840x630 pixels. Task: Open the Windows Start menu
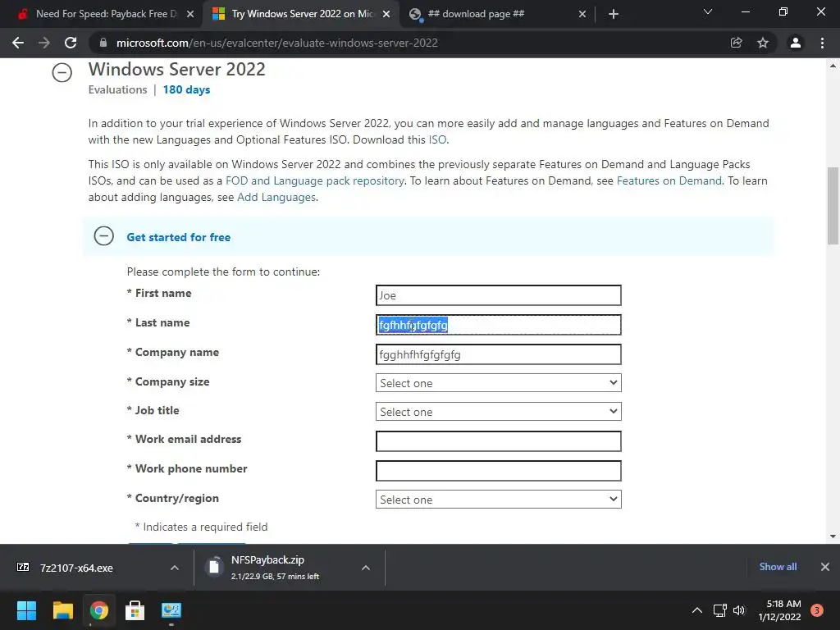26,610
